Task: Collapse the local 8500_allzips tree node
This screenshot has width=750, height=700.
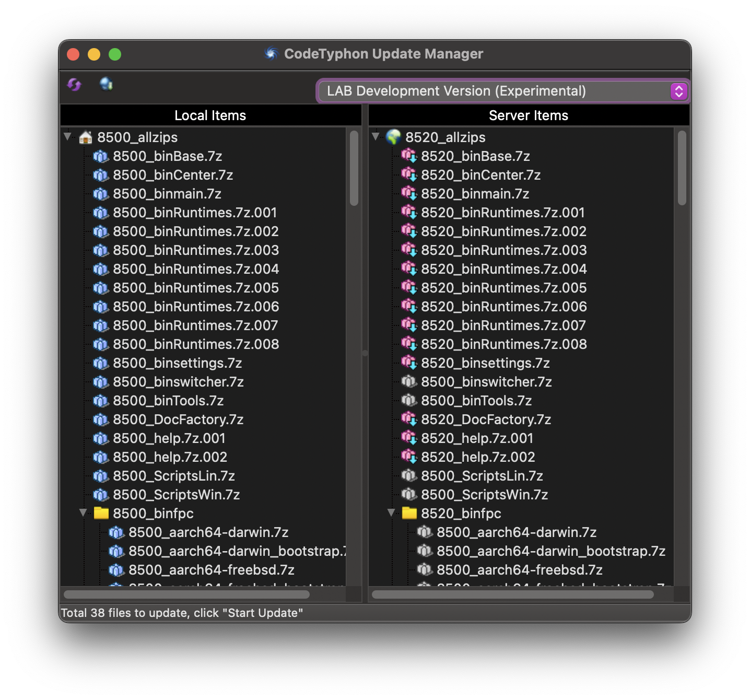Action: click(x=67, y=137)
